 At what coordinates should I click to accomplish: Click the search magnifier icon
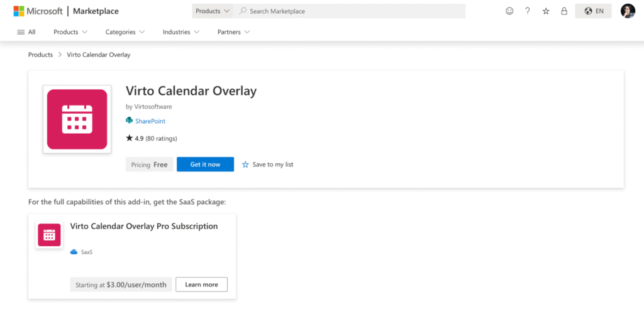pos(243,11)
